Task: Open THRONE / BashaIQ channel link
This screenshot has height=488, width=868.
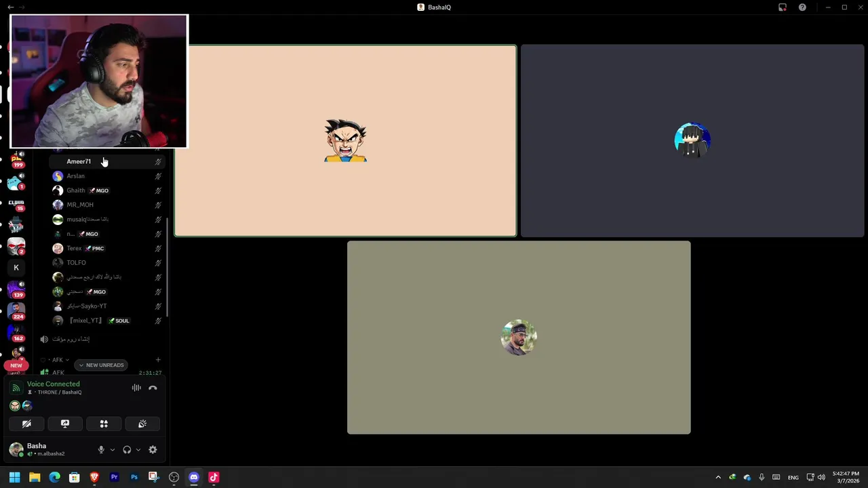Action: click(54, 392)
